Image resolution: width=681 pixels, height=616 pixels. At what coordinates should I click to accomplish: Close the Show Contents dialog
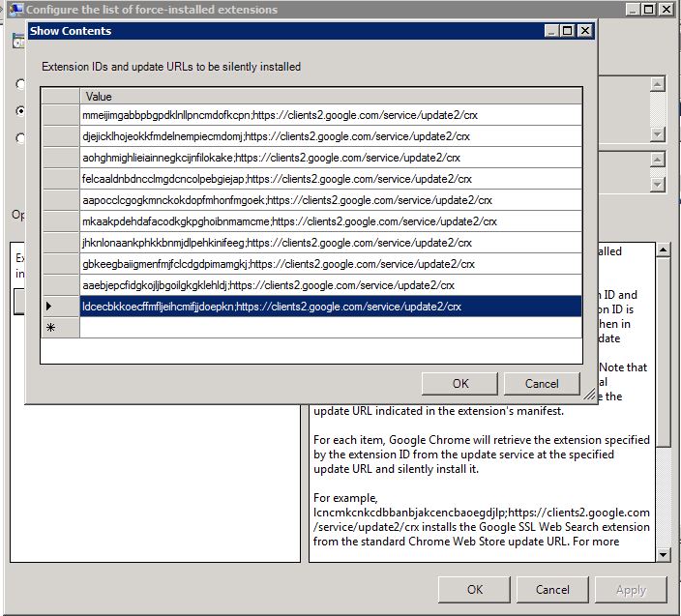(x=585, y=31)
